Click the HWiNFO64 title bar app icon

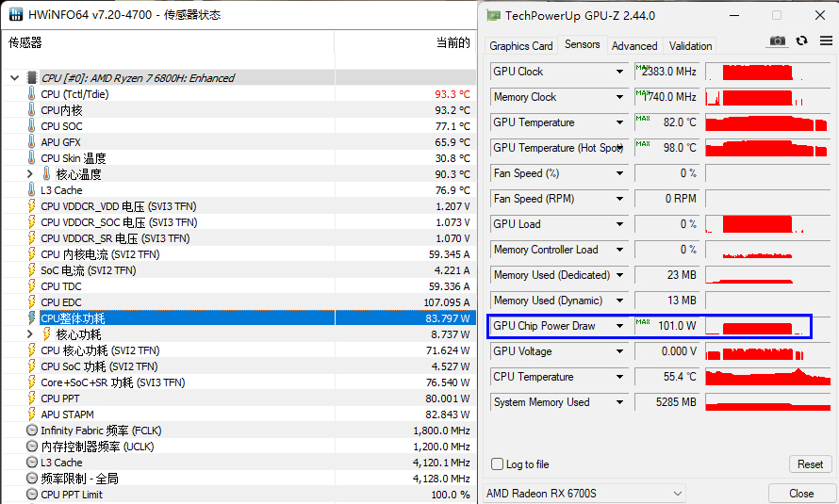click(16, 15)
